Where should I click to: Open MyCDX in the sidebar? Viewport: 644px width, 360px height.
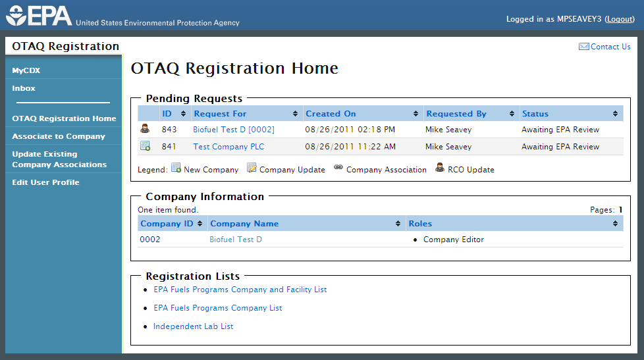[26, 70]
